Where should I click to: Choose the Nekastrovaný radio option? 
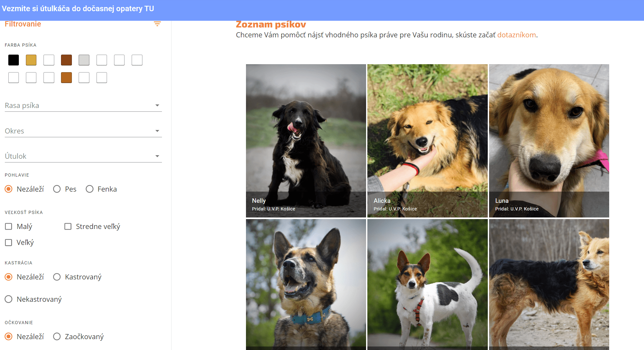tap(9, 299)
